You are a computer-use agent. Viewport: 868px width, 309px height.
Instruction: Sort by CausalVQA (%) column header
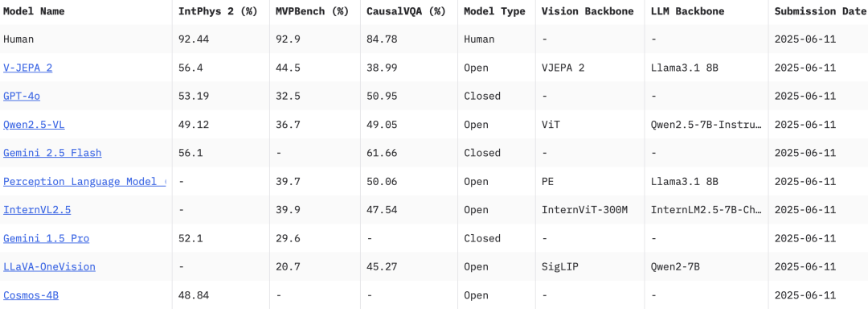pyautogui.click(x=406, y=11)
